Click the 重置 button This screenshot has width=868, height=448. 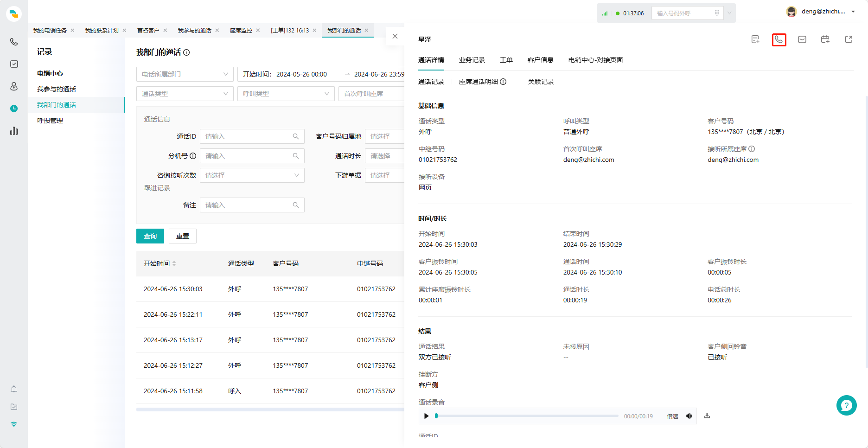pyautogui.click(x=183, y=236)
